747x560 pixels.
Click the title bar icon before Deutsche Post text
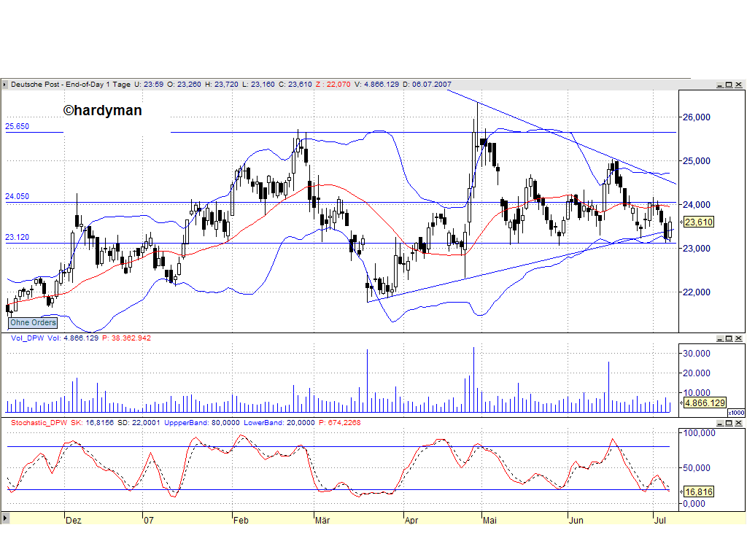[x=4, y=85]
